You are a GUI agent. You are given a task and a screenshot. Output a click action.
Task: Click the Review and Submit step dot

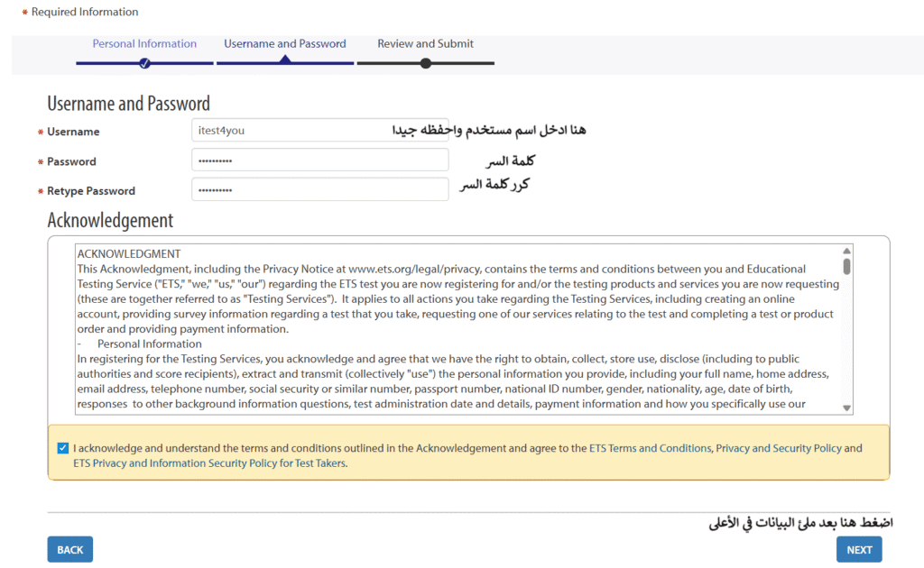pos(426,63)
